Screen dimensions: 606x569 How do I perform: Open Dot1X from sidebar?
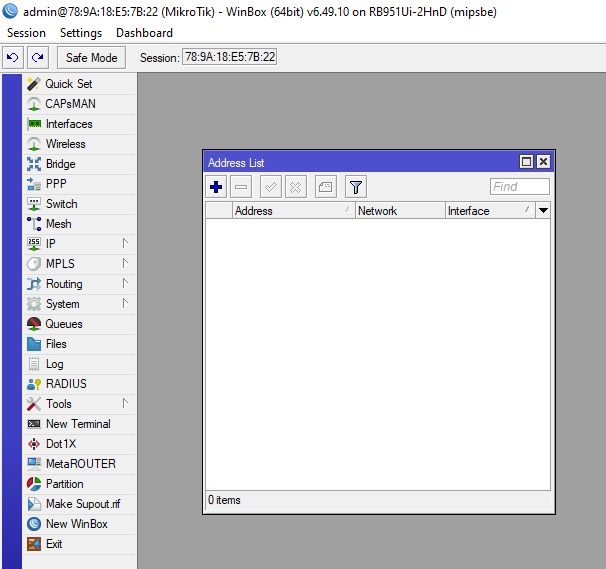pyautogui.click(x=80, y=444)
